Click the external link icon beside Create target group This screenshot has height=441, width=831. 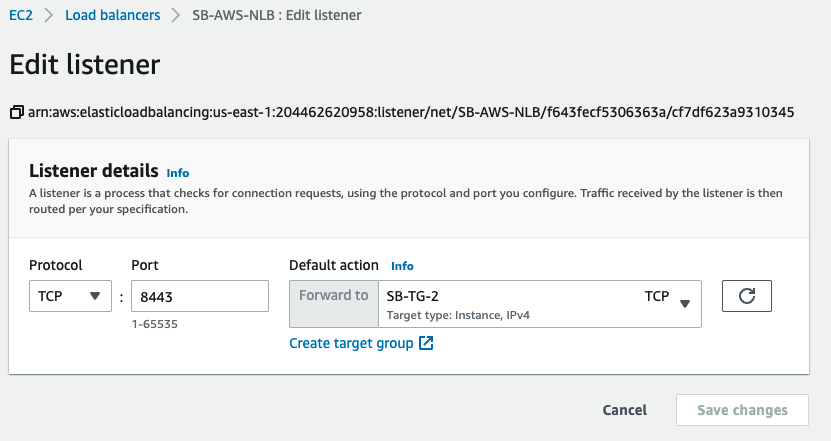coord(426,344)
